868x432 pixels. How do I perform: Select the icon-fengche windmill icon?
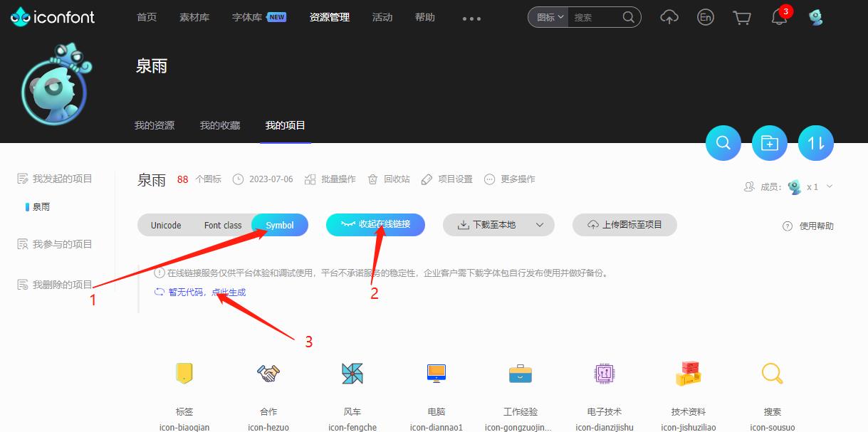click(351, 373)
